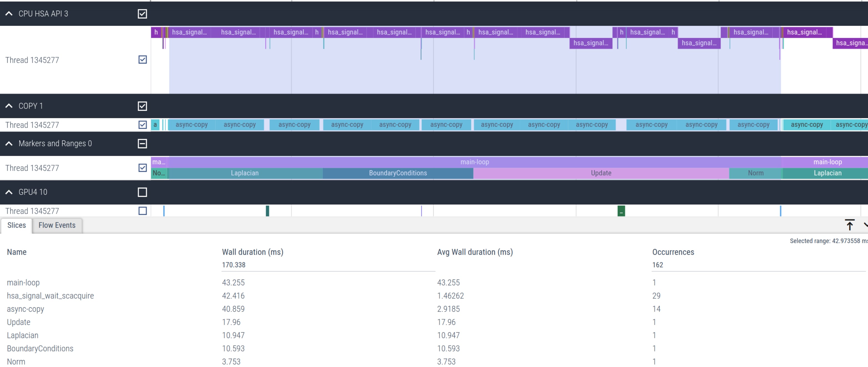This screenshot has width=868, height=367.
Task: Select the Slices tab
Action: coord(17,225)
